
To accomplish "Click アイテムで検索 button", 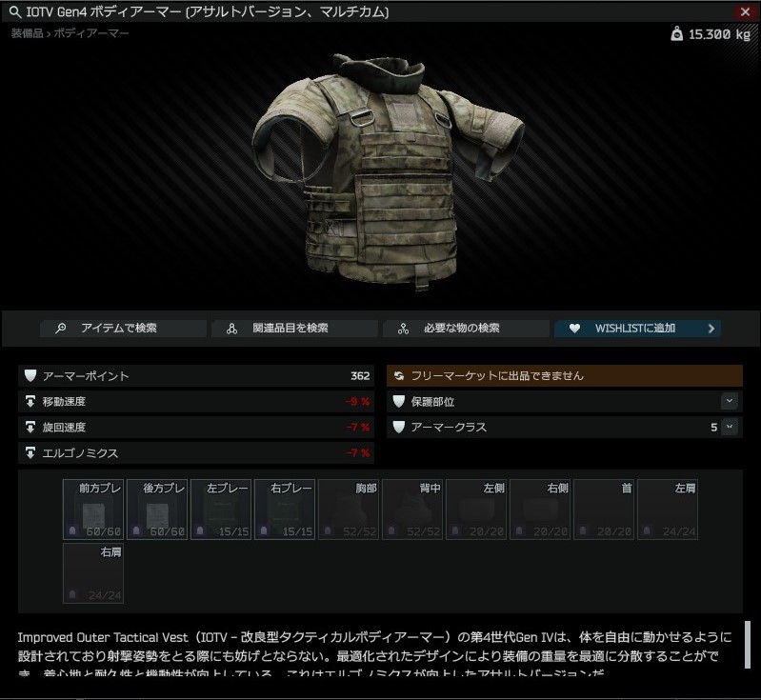I will pos(123,329).
